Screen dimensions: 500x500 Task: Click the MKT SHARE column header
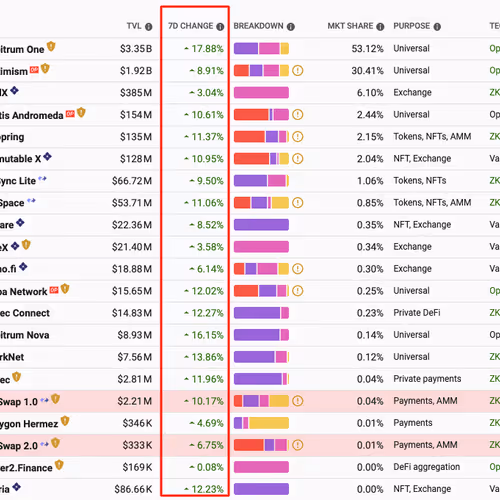coord(350,26)
